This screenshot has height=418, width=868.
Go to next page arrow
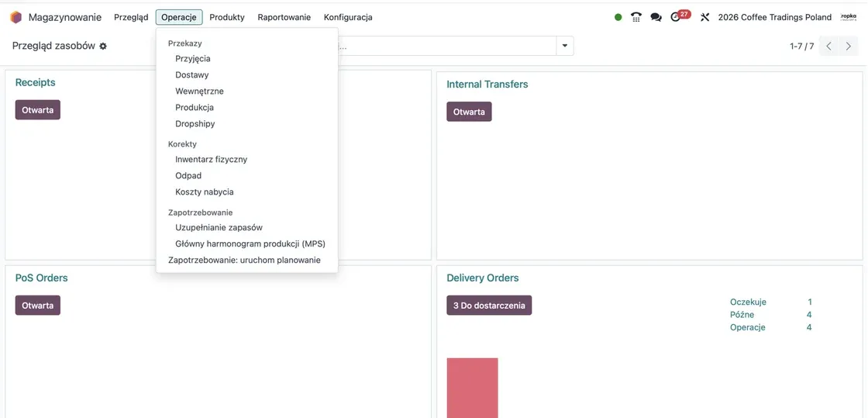click(848, 47)
